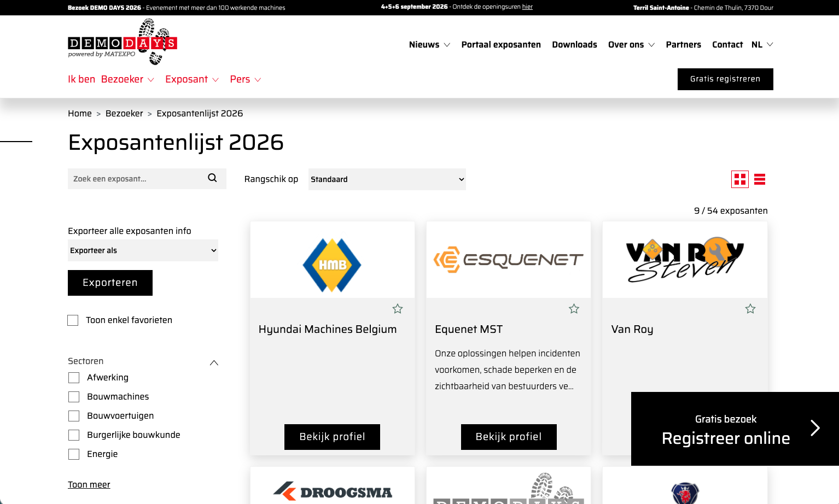Viewport: 839px width, 504px height.
Task: Open Portaal exposanten menu item
Action: (x=501, y=45)
